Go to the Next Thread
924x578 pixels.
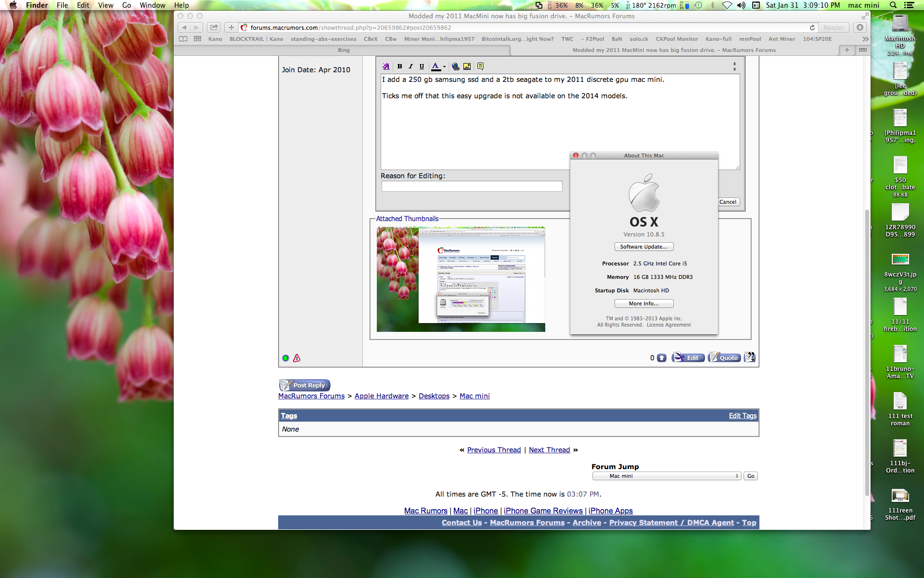tap(549, 450)
